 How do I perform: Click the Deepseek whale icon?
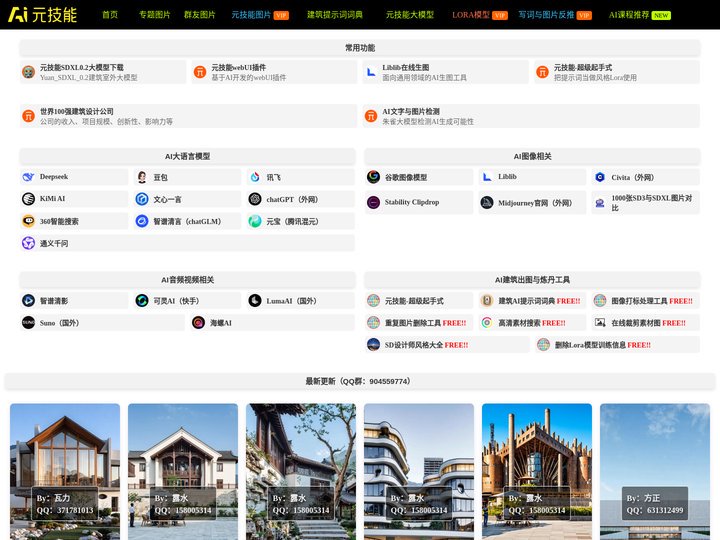pyautogui.click(x=28, y=177)
